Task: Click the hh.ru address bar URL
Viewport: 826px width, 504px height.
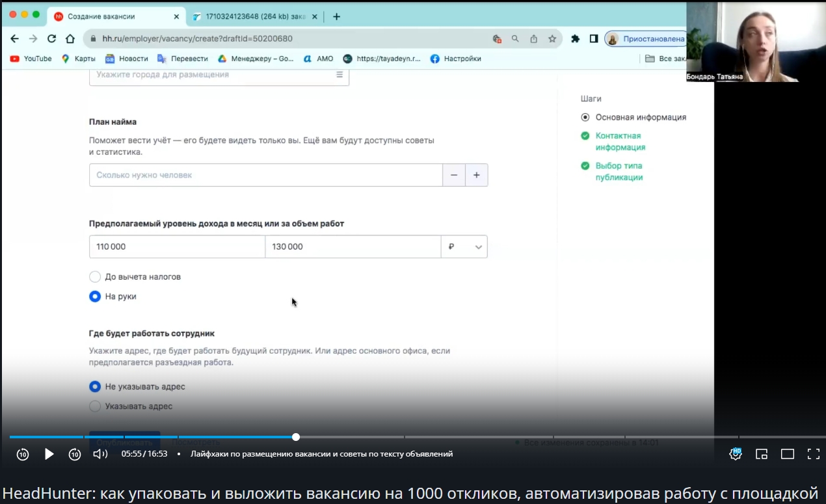Action: 198,39
